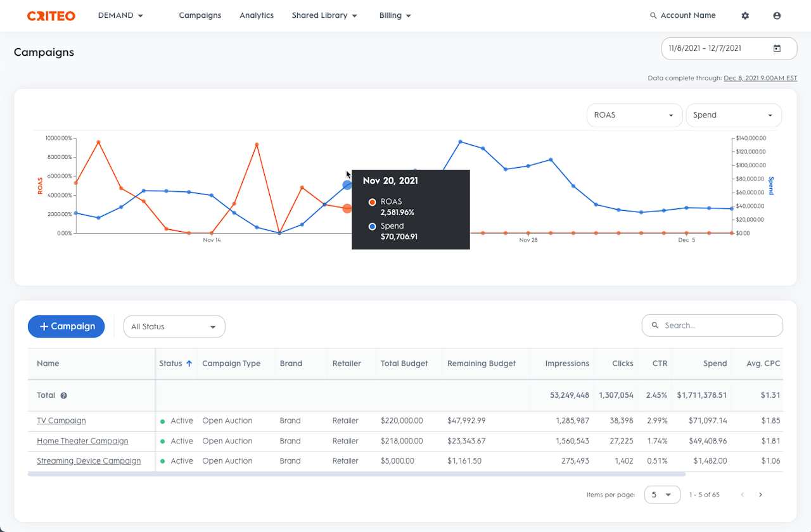Click the Criteo logo
Image resolution: width=811 pixels, height=532 pixels.
point(51,16)
